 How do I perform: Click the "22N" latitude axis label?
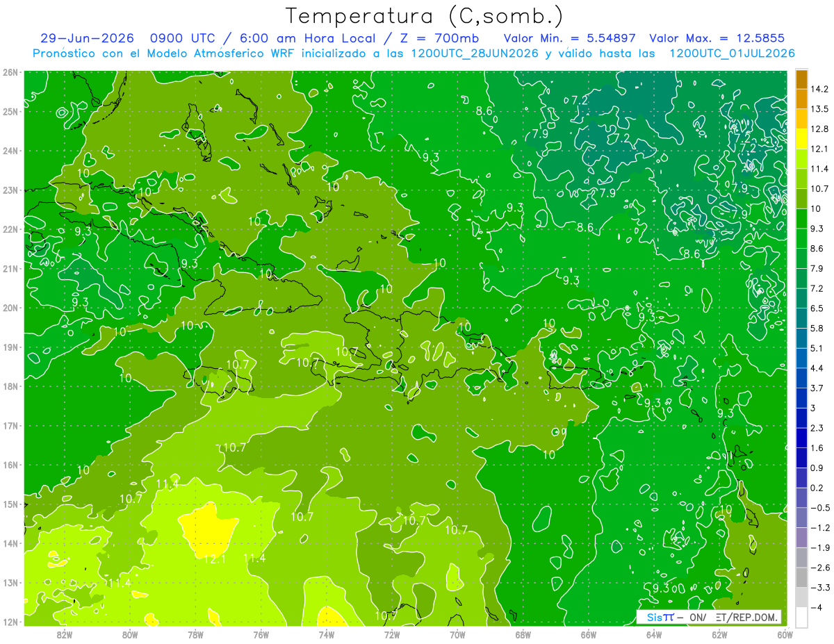tap(10, 229)
